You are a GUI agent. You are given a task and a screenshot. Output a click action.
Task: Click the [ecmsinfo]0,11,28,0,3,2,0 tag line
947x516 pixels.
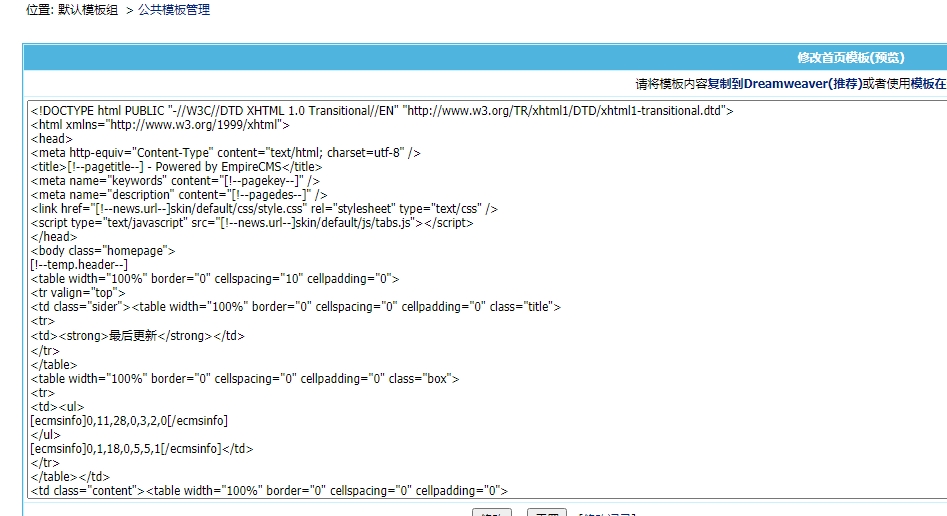(129, 421)
